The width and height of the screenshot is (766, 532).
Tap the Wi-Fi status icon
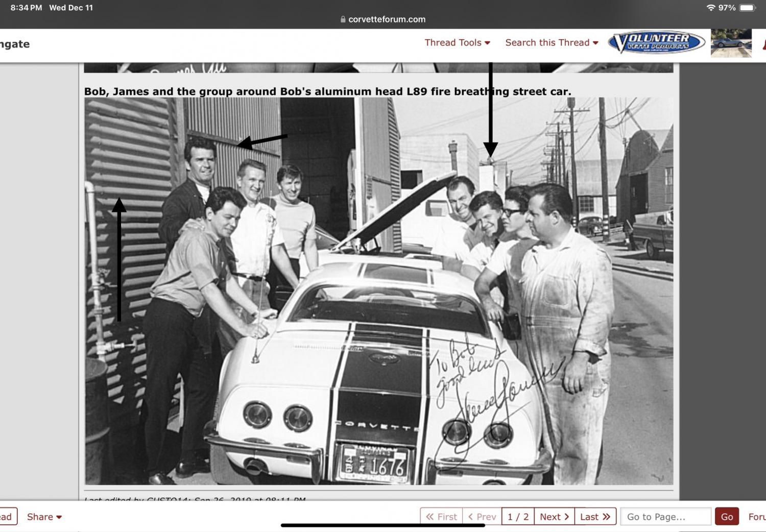[710, 8]
